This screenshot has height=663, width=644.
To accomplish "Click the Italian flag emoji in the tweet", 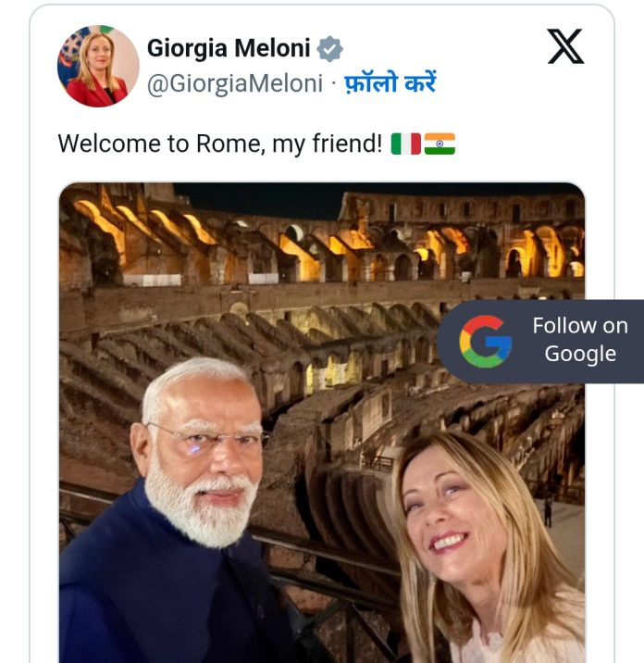I will tap(405, 144).
